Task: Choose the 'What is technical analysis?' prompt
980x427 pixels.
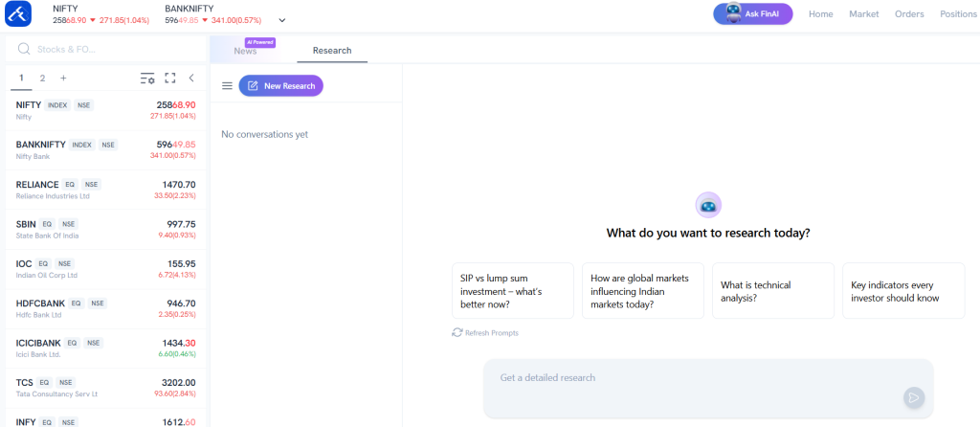Action: 772,291
